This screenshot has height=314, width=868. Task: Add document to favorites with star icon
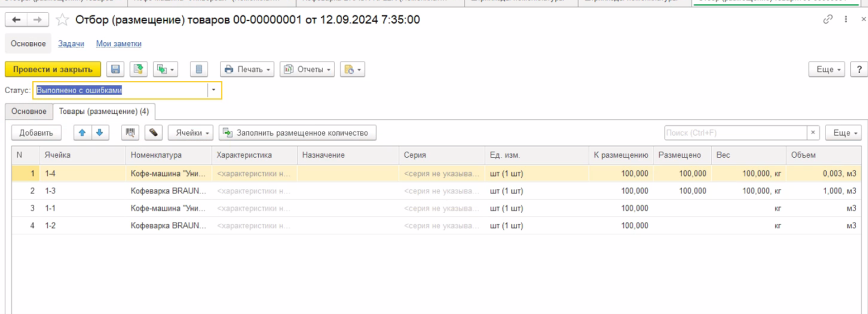[62, 20]
